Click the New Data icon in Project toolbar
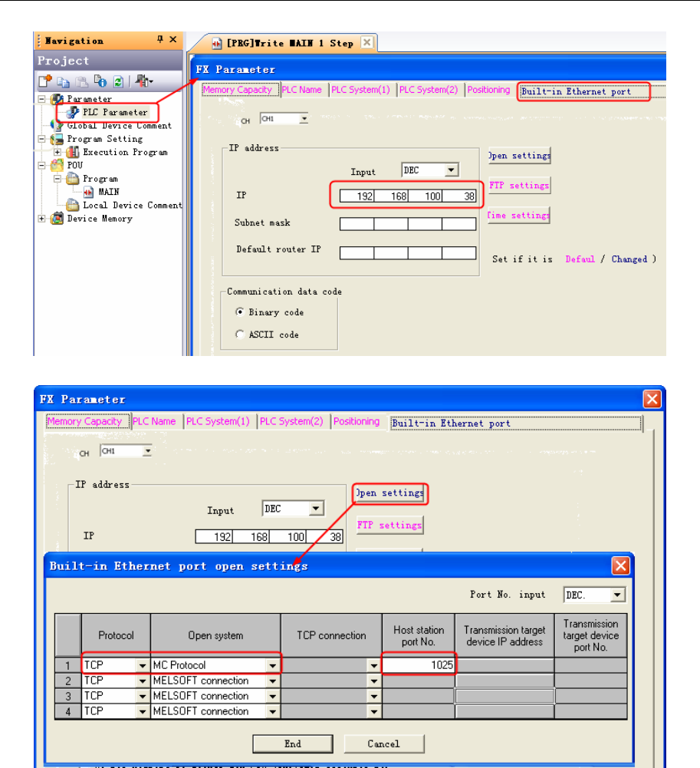The image size is (700, 768). click(45, 81)
